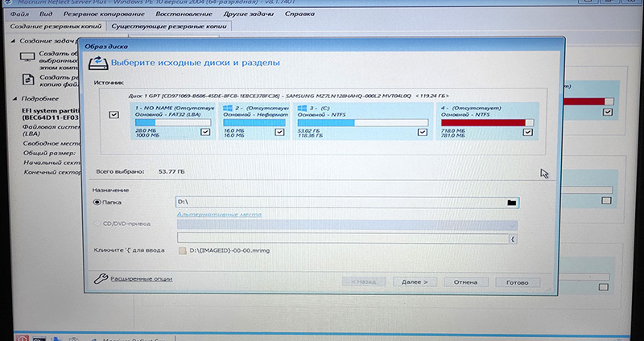This screenshot has width=644, height=341.
Task: Click the computer image icon in task sidebar
Action: (x=27, y=56)
